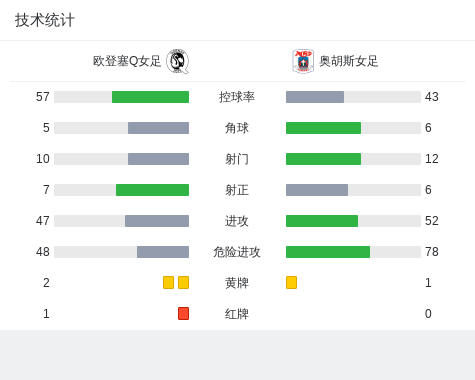The height and width of the screenshot is (380, 475).
Task: Click the second yellow card for 欧登塞Q女足
Action: click(x=183, y=283)
